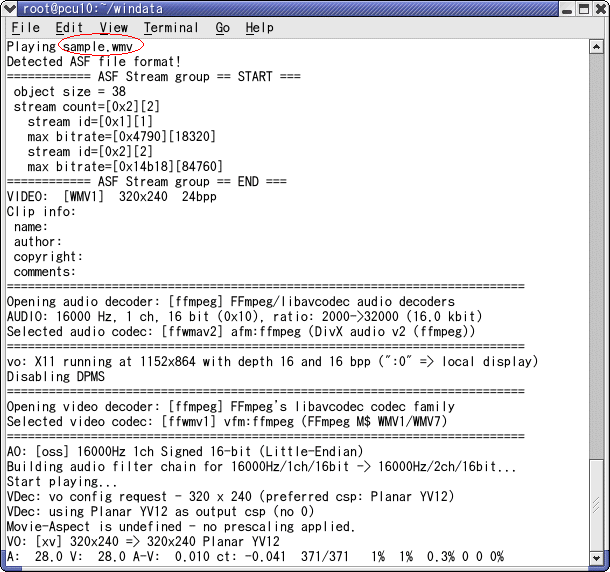
Task: Minimize the terminal window
Action: pos(567,9)
